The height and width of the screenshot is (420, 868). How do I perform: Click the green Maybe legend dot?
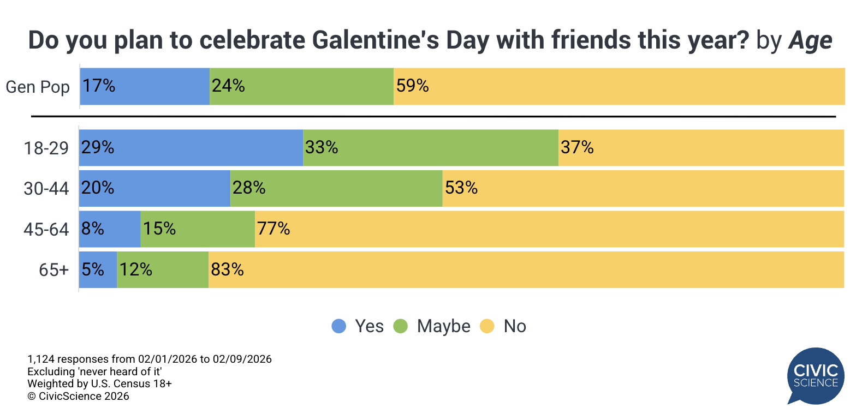point(401,326)
